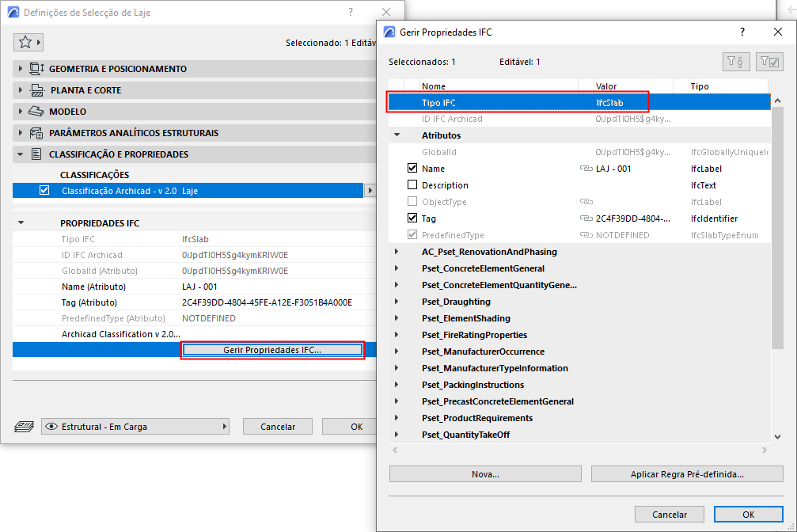The width and height of the screenshot is (797, 532).
Task: Click scroll up arrow of IFC properties list
Action: click(x=777, y=101)
